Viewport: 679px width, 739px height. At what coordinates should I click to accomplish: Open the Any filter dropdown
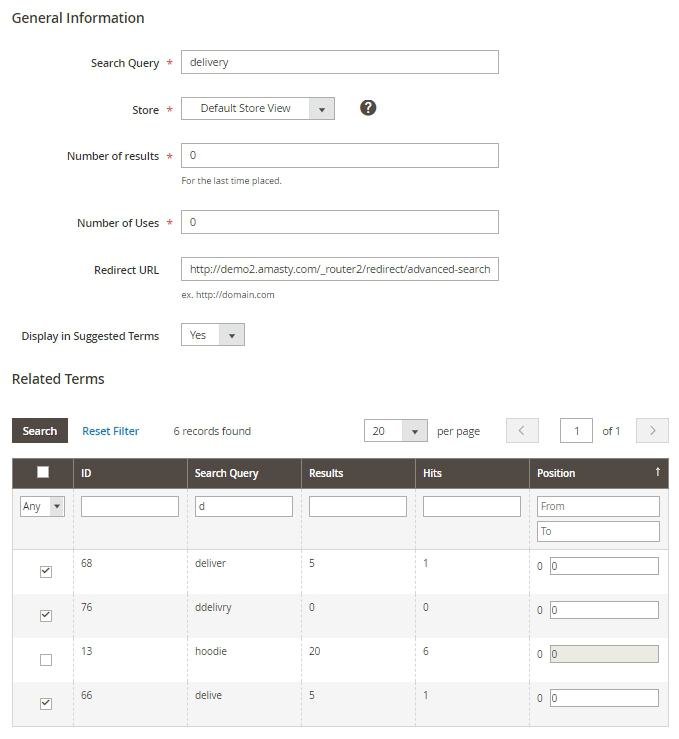coord(43,507)
